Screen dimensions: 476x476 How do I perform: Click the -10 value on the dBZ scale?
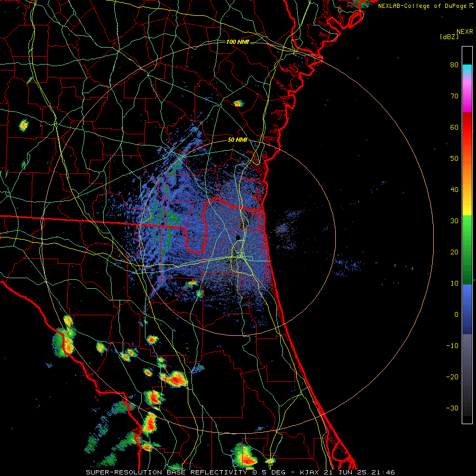coord(452,346)
